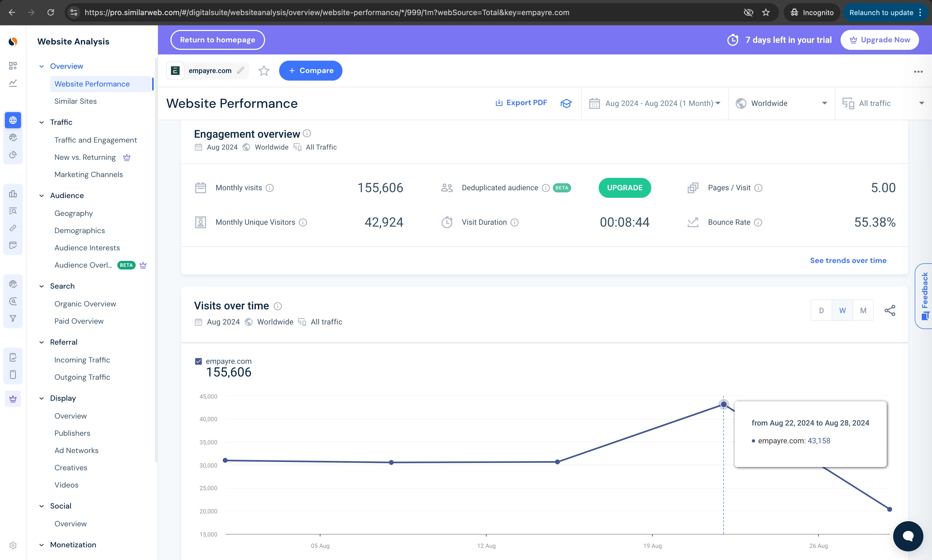Toggle the star to favorite empayre.com
932x560 pixels.
point(263,71)
